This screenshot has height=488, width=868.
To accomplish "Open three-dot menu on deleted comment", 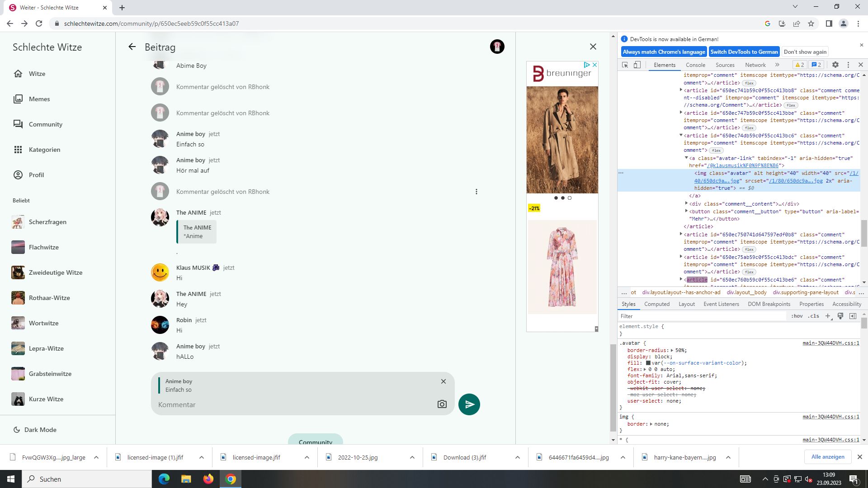I will click(476, 192).
